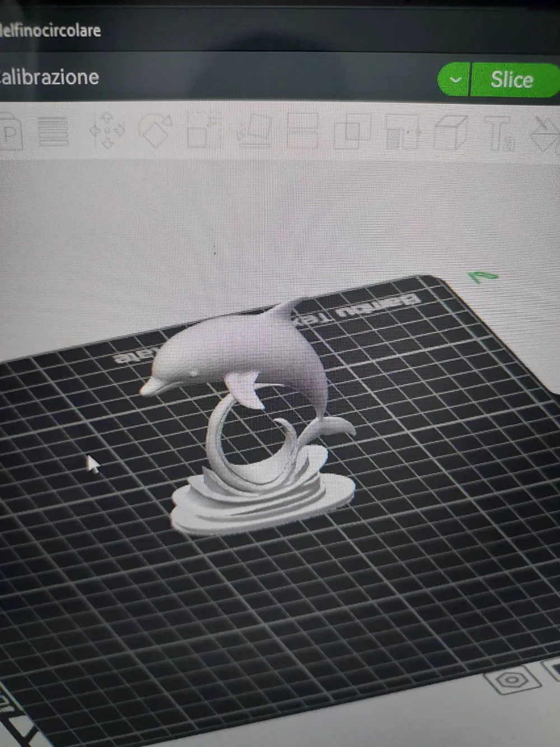Select the Lay on Face tool
Screen dimensions: 560x747
pos(255,131)
